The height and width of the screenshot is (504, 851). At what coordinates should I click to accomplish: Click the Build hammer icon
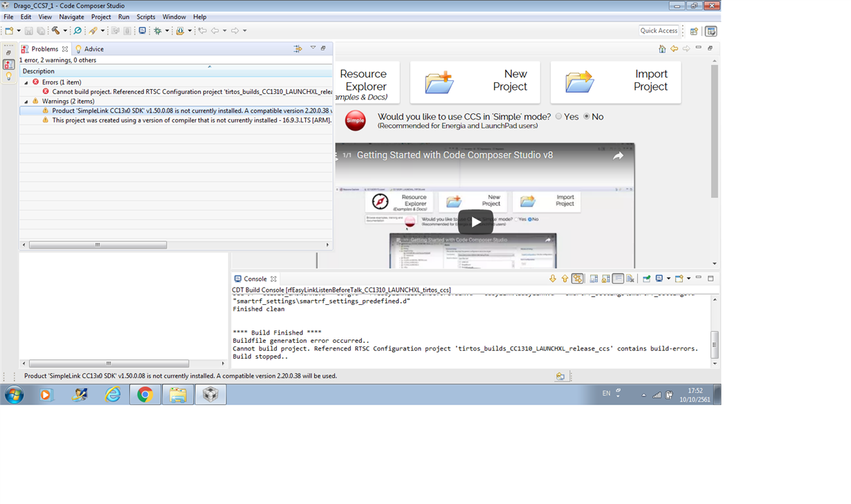click(56, 30)
